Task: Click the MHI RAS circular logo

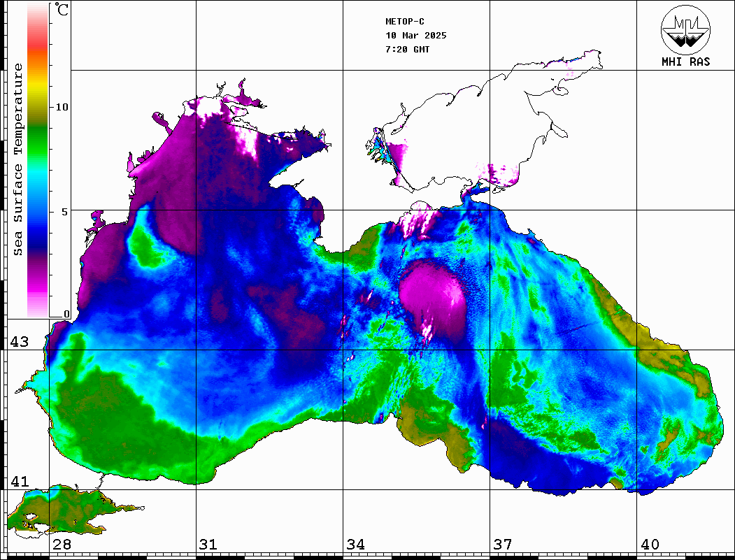Action: point(686,29)
